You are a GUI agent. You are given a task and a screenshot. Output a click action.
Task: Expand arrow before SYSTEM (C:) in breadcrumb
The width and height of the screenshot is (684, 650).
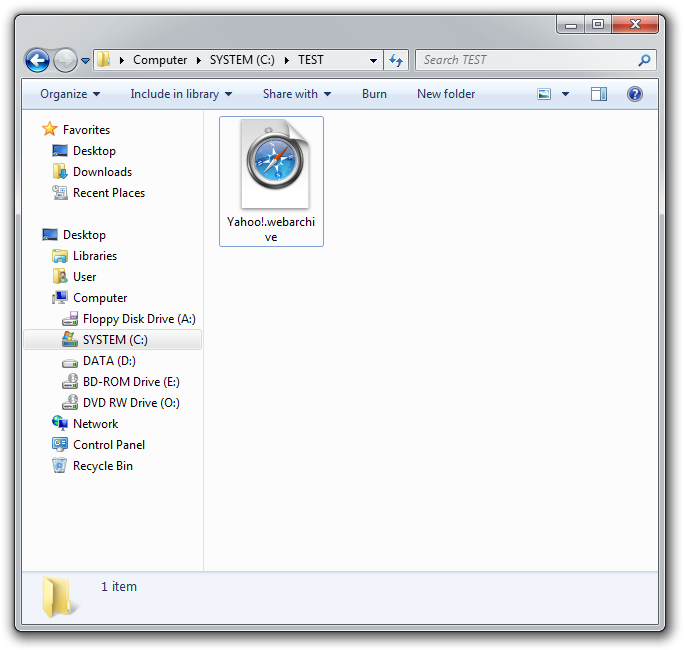click(199, 60)
